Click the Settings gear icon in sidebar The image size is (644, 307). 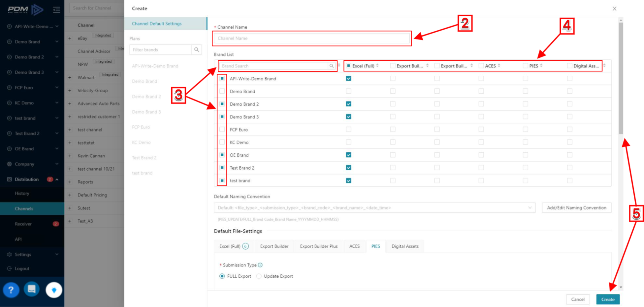point(9,255)
